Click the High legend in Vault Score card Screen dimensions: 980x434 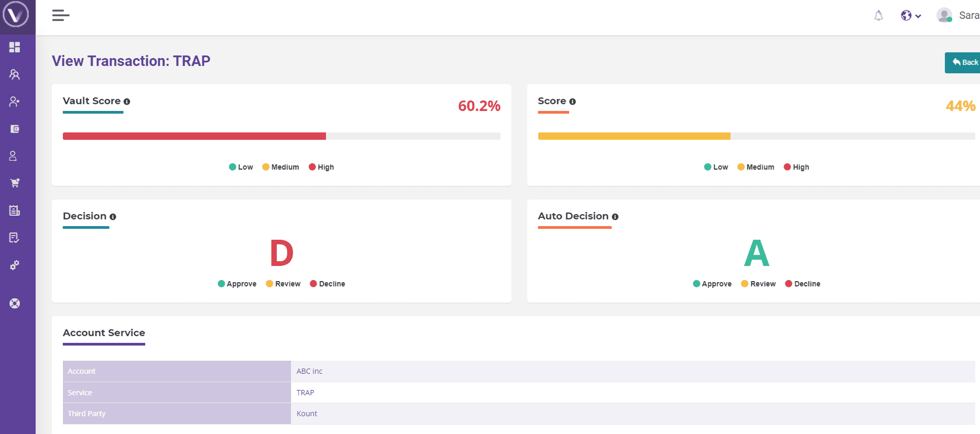tap(321, 167)
